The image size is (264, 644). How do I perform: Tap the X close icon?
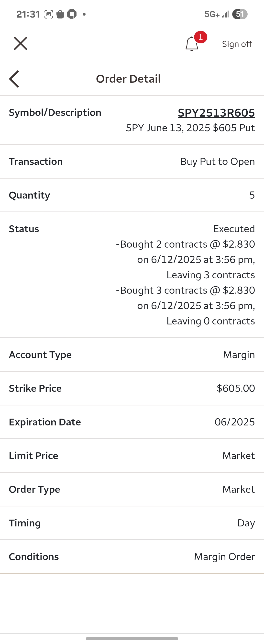click(x=21, y=43)
